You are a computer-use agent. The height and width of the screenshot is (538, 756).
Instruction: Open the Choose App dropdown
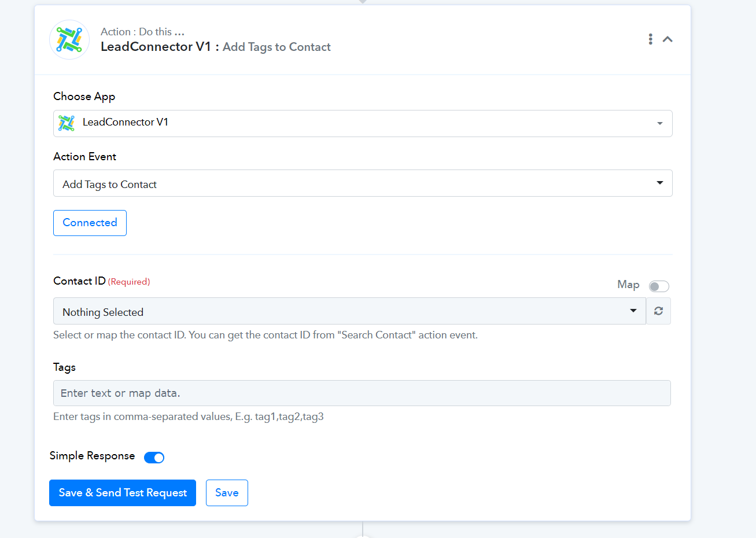363,123
